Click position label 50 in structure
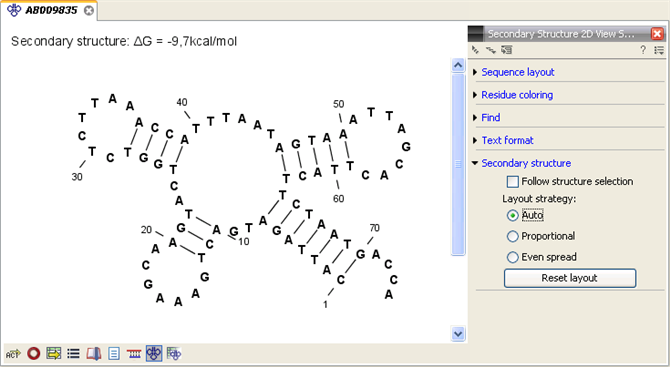The height and width of the screenshot is (367, 670). [x=338, y=104]
